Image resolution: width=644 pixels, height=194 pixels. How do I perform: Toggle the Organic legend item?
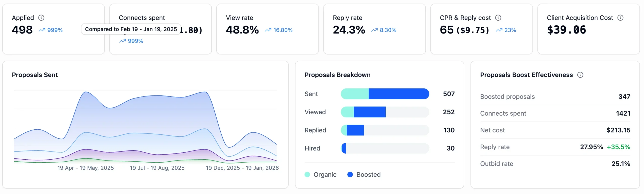(320, 175)
